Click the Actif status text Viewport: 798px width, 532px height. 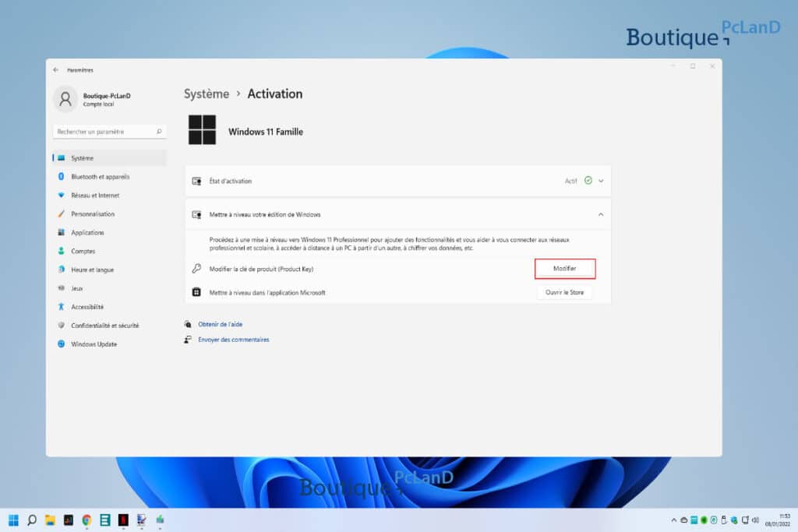point(571,181)
